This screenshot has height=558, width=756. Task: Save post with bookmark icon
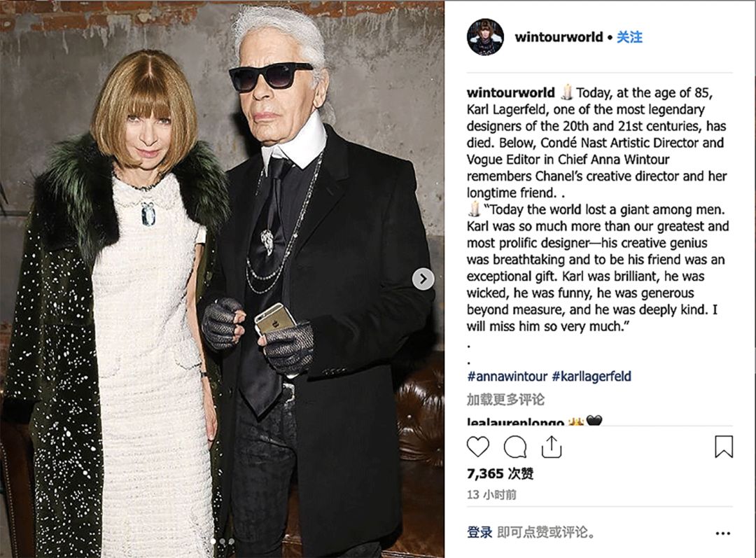(724, 447)
